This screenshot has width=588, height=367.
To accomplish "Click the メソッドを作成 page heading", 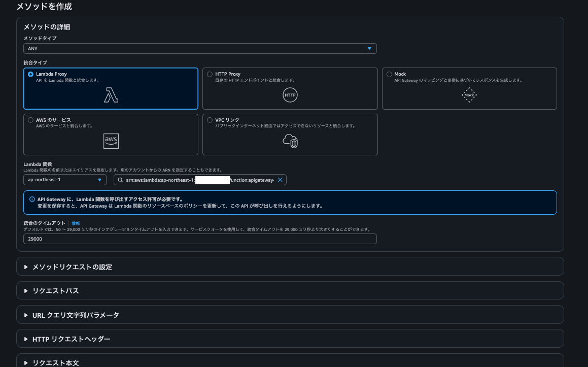I will click(x=44, y=7).
